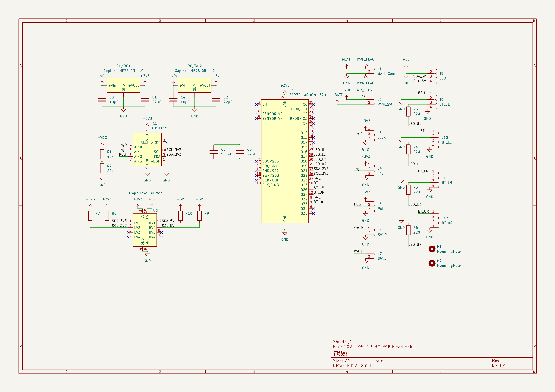
Task: Click the 47k resistor value
Action: pos(110,156)
